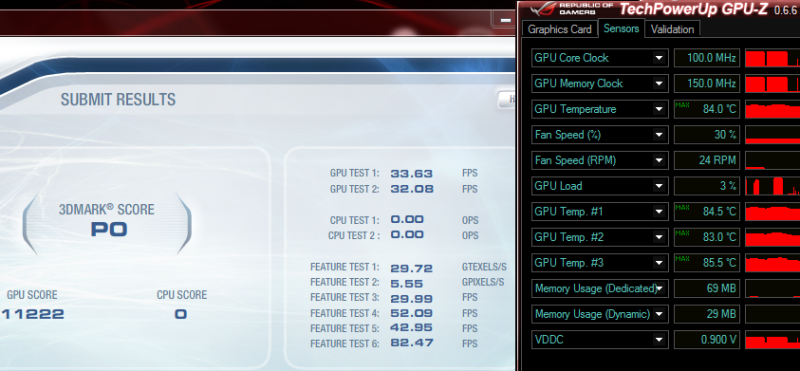
Task: Open the Fan Speed (RPM) dropdown arrow
Action: (659, 160)
